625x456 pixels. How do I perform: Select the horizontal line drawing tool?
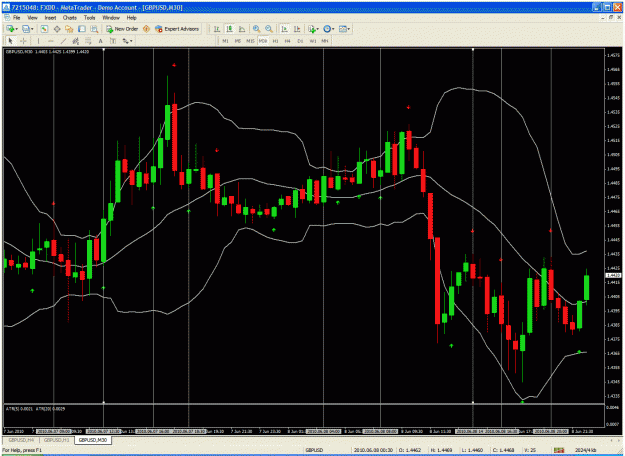(51, 41)
